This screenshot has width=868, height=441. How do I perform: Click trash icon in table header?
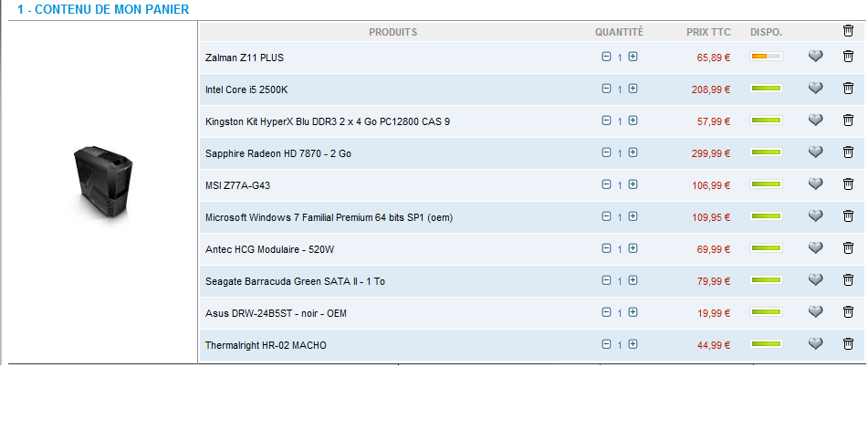pyautogui.click(x=848, y=31)
